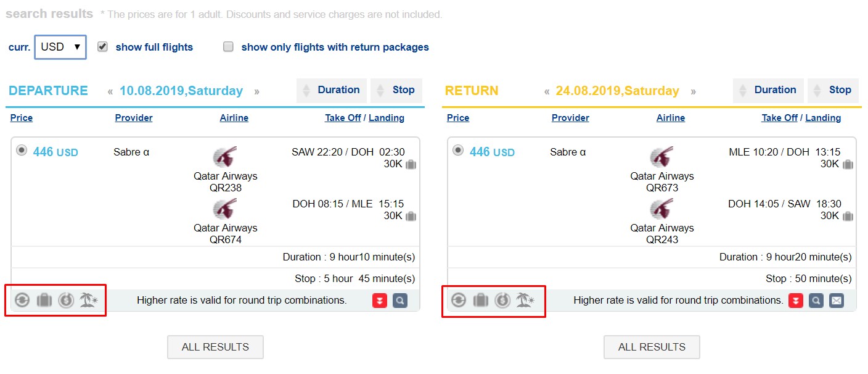Screen dimensions: 868x374
Task: Click Qatar Airways logo for flight QR674
Action: (225, 209)
